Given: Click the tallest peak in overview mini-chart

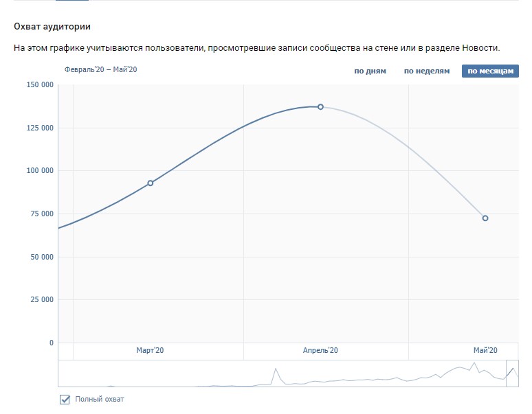Looking at the screenshot, I should click(x=474, y=363).
